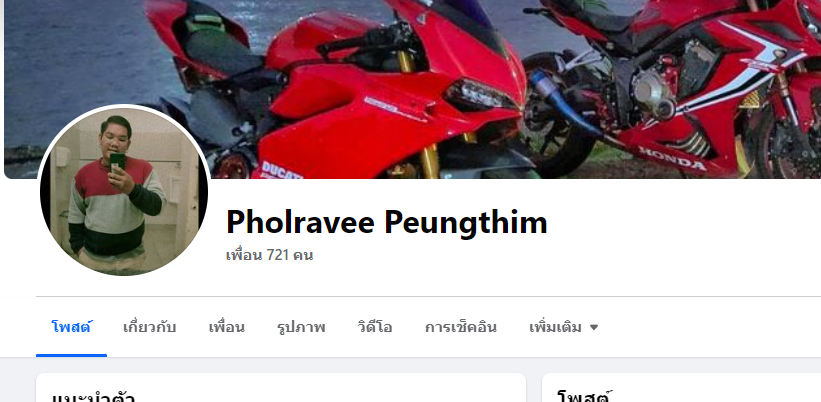This screenshot has width=821, height=402.
Task: Click the Ducati logo on red fairing
Action: coord(282,170)
